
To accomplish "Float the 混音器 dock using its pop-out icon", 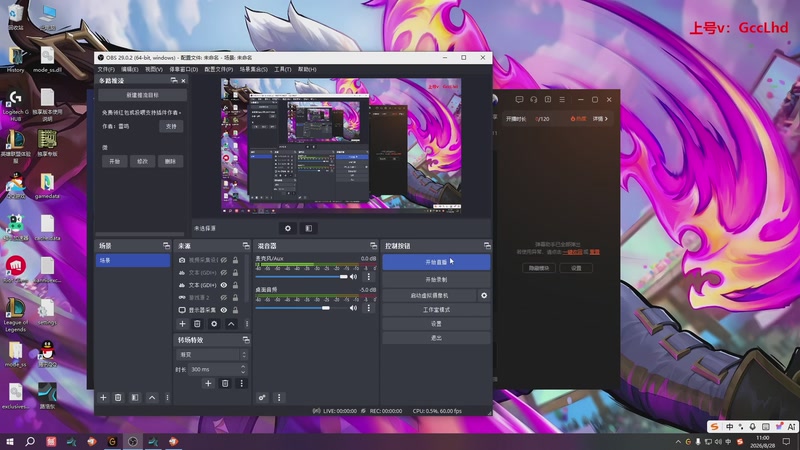I will [x=373, y=245].
